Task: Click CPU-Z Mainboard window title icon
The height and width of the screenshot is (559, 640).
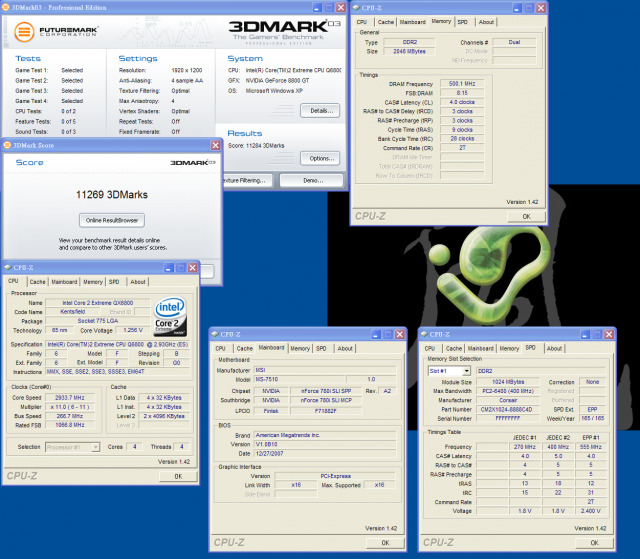Action: tap(215, 334)
